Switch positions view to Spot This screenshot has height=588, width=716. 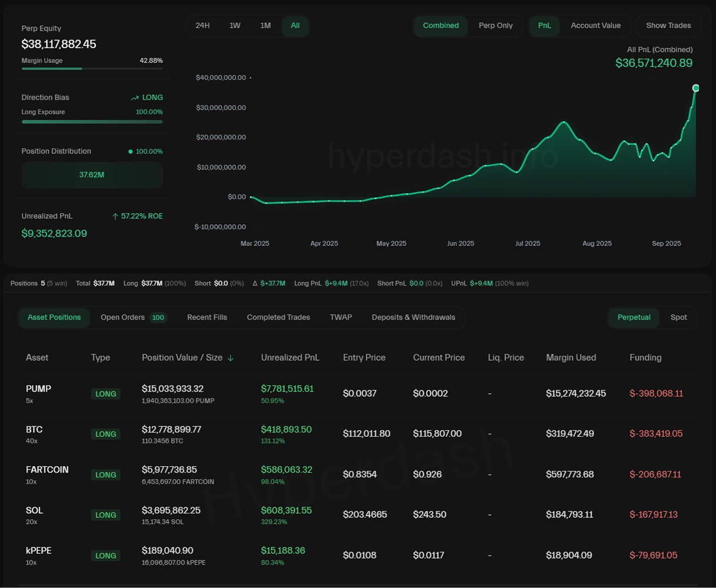(x=678, y=318)
